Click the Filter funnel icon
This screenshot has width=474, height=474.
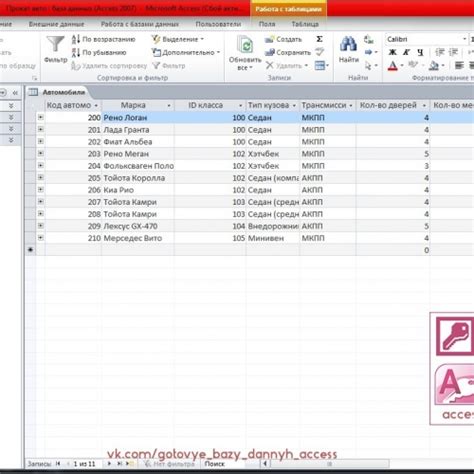(55, 45)
